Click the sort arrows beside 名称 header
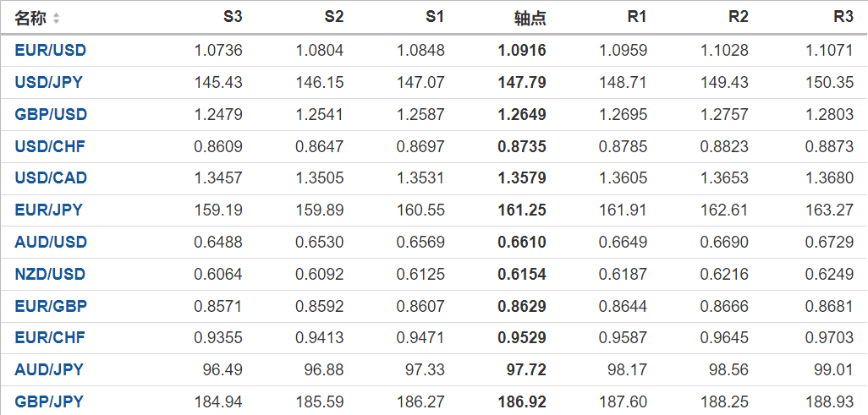Image resolution: width=868 pixels, height=415 pixels. pyautogui.click(x=56, y=18)
